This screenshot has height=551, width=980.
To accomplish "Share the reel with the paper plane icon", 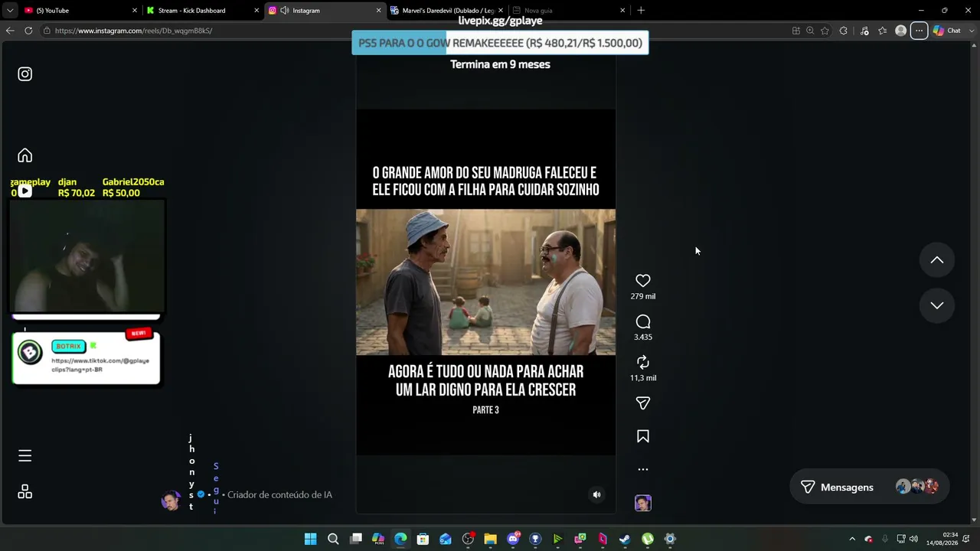I will click(643, 403).
